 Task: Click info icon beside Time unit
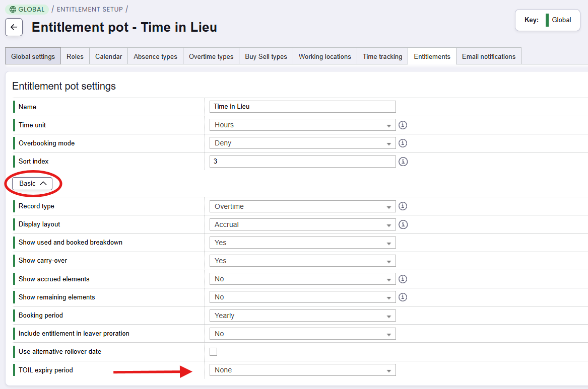click(403, 125)
